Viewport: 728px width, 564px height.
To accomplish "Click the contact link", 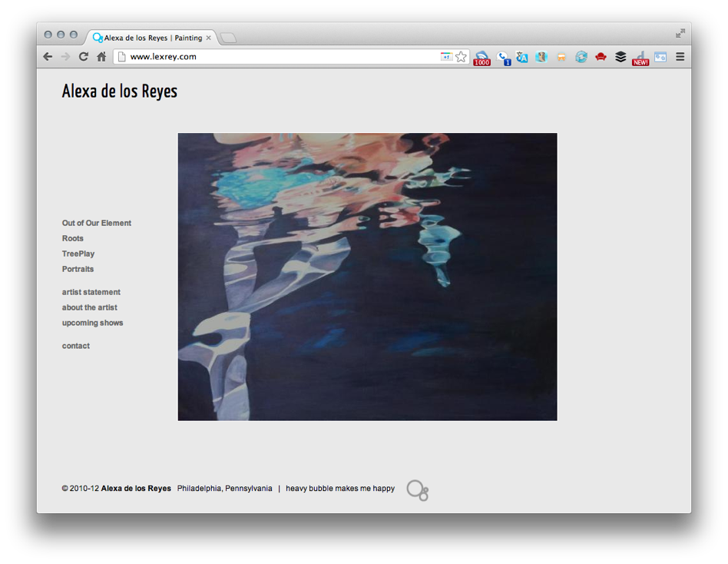I will coord(76,346).
